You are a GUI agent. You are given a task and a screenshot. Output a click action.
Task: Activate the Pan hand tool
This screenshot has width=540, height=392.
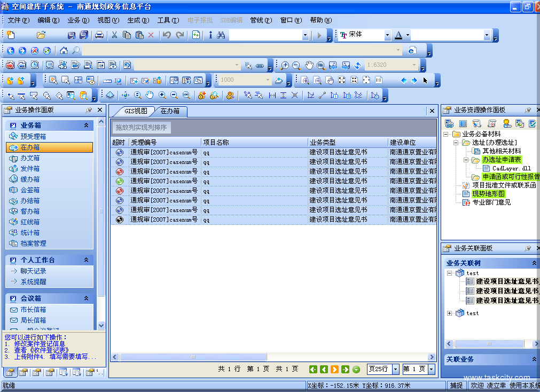click(x=310, y=65)
